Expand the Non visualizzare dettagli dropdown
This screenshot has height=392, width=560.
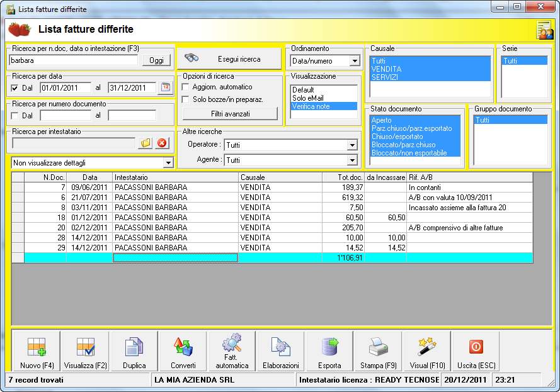[168, 163]
